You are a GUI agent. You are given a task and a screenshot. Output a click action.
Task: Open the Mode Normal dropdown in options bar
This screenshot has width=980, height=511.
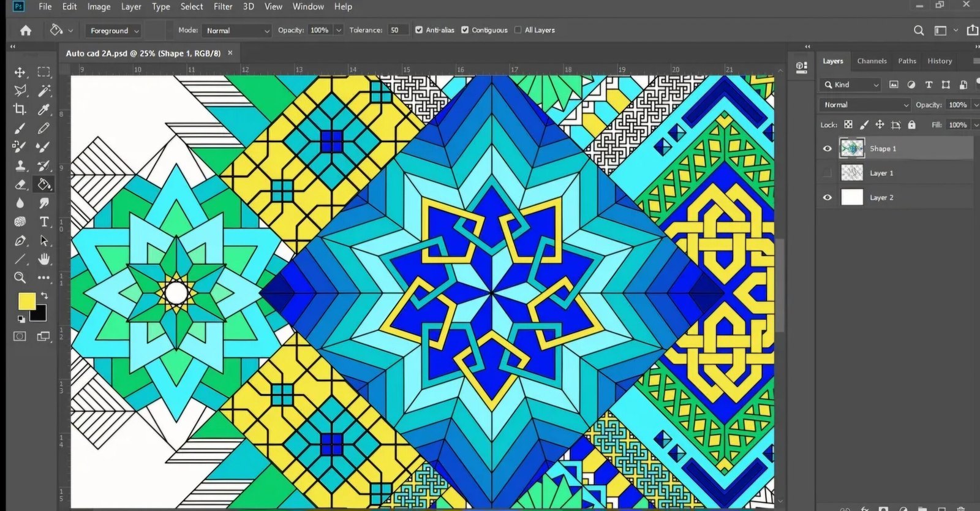tap(237, 30)
